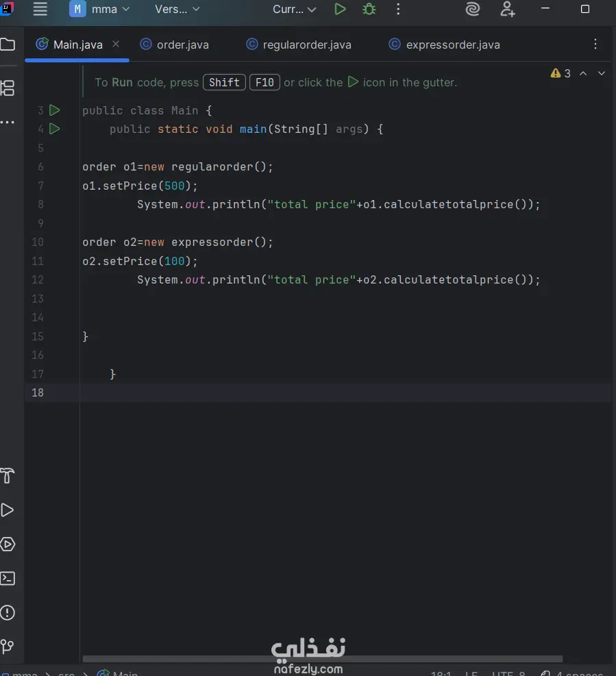The width and height of the screenshot is (616, 676).
Task: Go to previous highlighted problem arrow
Action: pos(583,73)
